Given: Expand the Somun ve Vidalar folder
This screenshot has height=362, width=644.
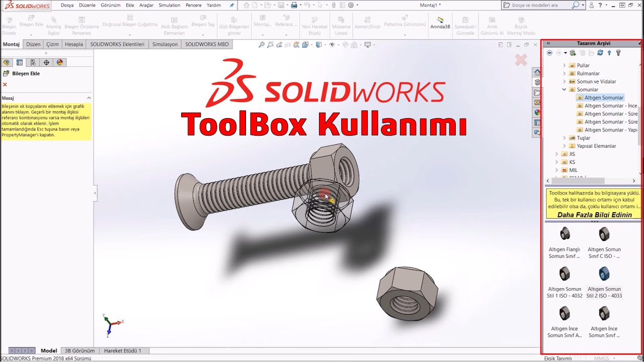Looking at the screenshot, I should [x=565, y=81].
